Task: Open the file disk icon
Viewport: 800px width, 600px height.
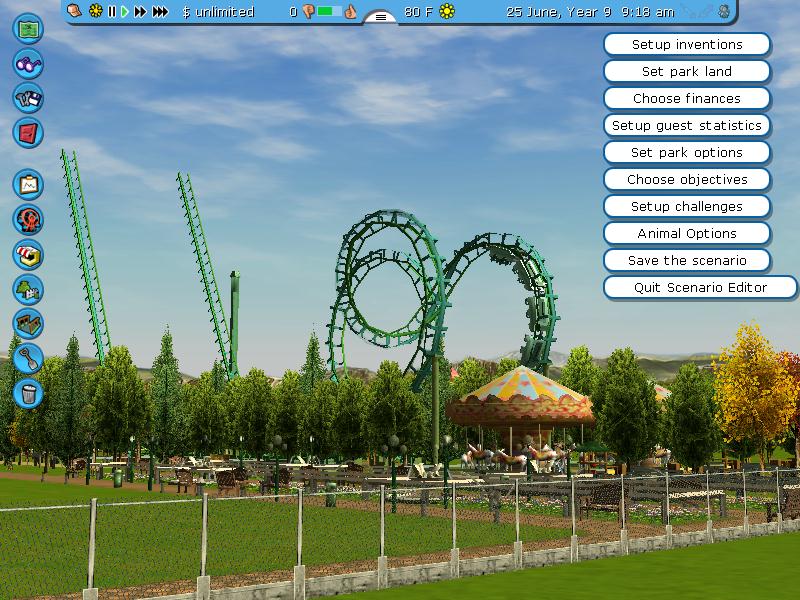Action: pyautogui.click(x=28, y=97)
